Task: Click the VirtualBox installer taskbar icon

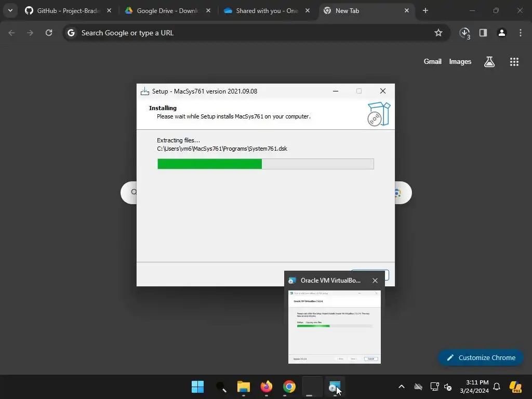Action: click(x=335, y=387)
